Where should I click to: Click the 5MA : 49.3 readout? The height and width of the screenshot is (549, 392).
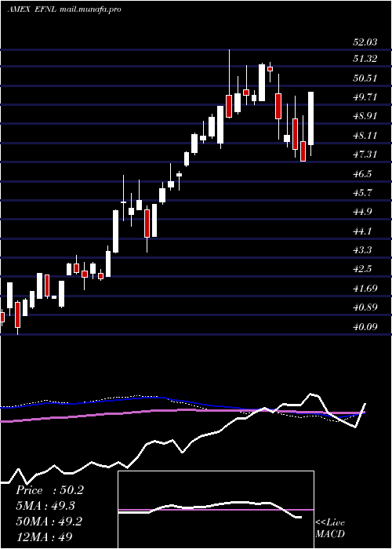coord(45,506)
